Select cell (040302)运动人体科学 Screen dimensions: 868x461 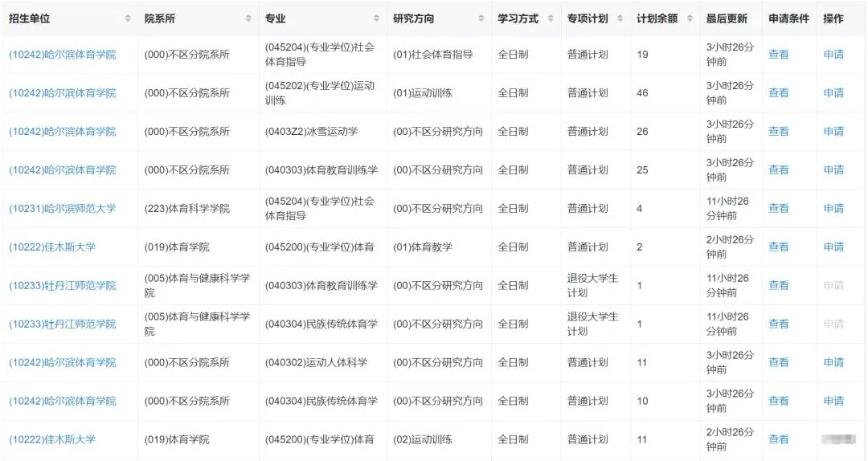pyautogui.click(x=316, y=362)
